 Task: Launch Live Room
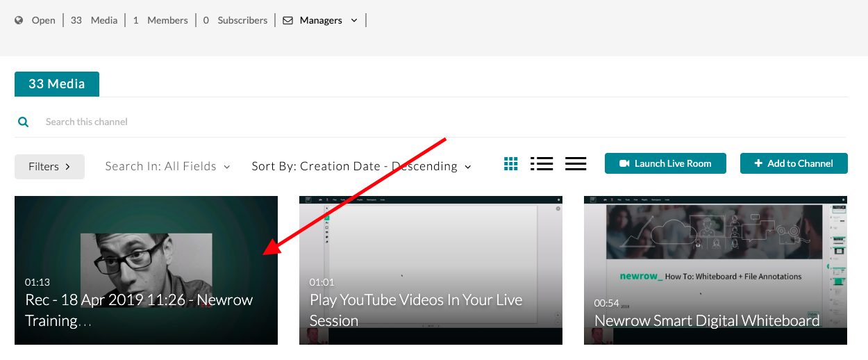(665, 163)
